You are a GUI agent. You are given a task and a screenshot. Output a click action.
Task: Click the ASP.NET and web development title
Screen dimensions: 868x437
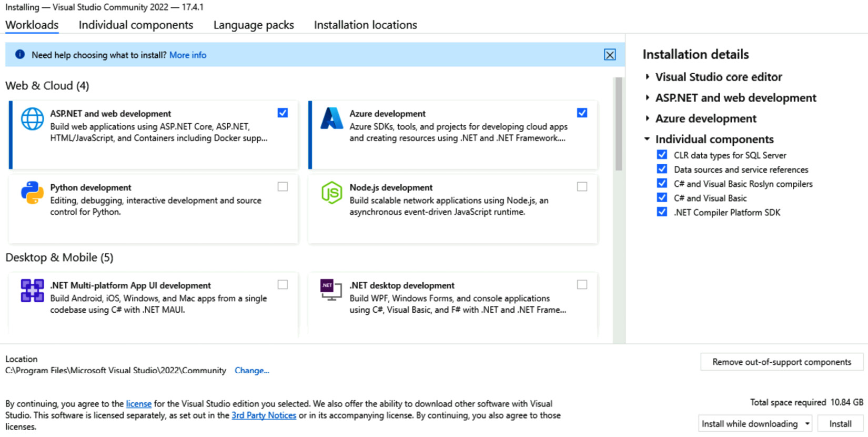[x=110, y=114]
